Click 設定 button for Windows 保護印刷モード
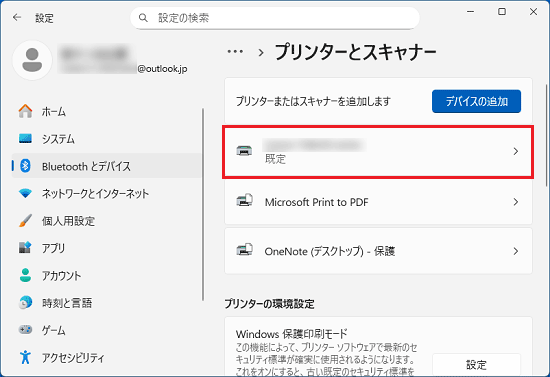This screenshot has width=550, height=377. tap(476, 365)
